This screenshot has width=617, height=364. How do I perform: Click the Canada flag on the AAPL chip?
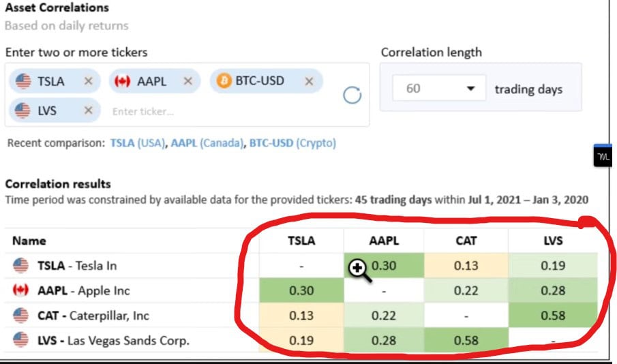click(x=122, y=81)
